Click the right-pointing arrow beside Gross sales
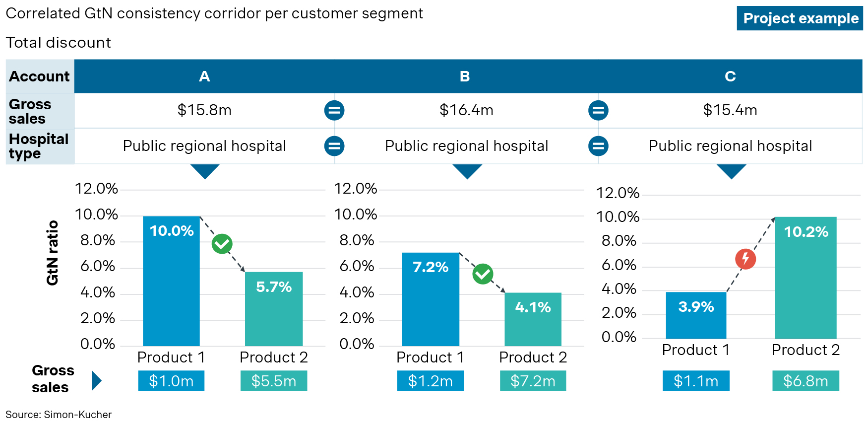The height and width of the screenshot is (430, 868). (x=97, y=381)
